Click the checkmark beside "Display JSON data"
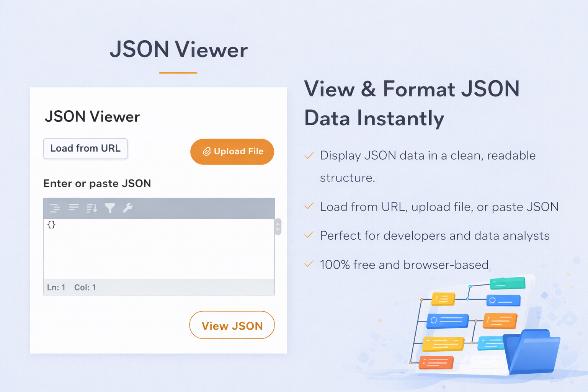This screenshot has width=588, height=392. (x=309, y=155)
